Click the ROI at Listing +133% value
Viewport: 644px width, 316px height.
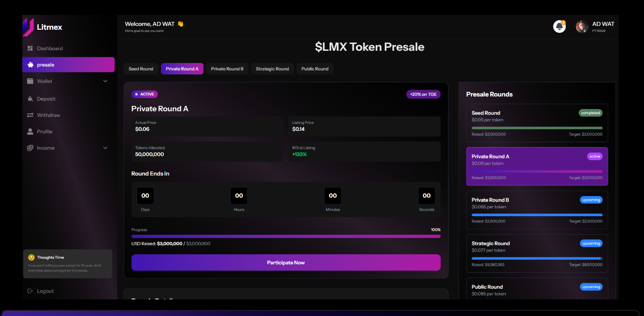pyautogui.click(x=299, y=154)
